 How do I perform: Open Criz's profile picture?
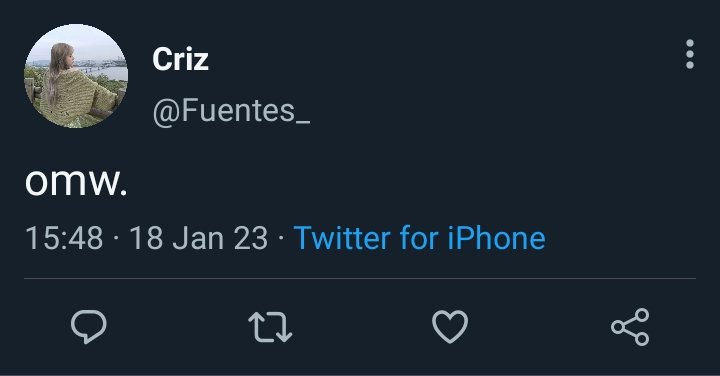(x=76, y=76)
